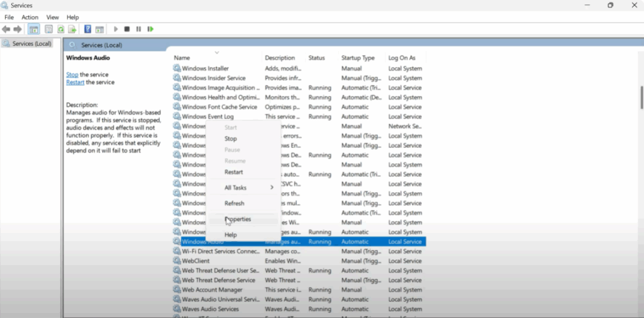
Task: Select the Windows Installer service row
Action: 299,68
